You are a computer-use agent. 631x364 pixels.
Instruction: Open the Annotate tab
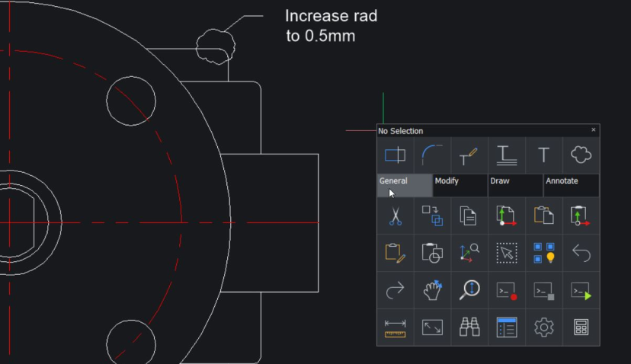572,185
